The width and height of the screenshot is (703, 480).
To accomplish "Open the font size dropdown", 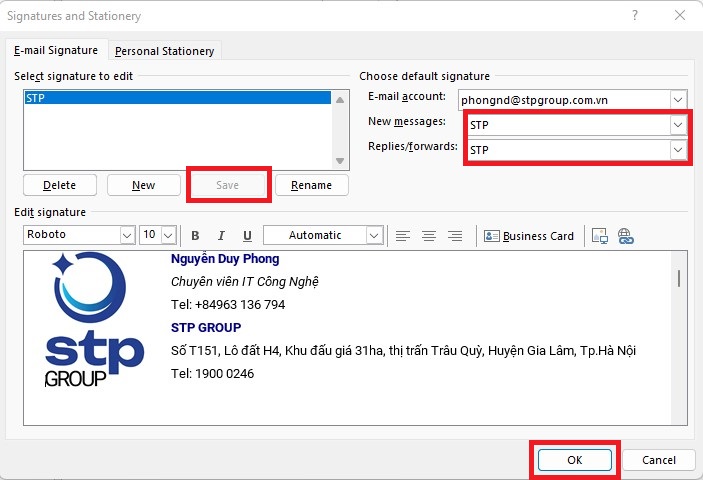I will click(x=166, y=236).
